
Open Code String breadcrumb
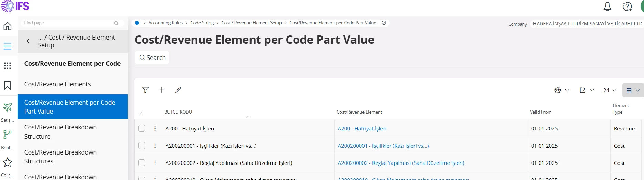(x=202, y=23)
